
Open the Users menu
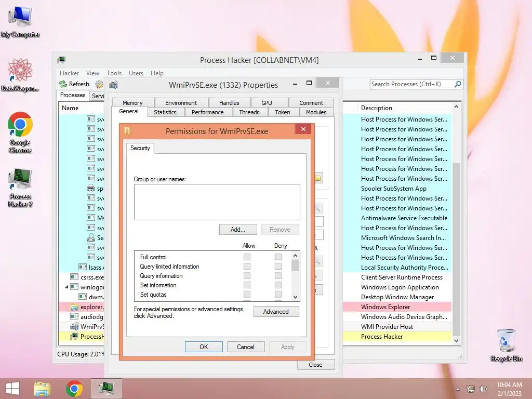(x=136, y=73)
